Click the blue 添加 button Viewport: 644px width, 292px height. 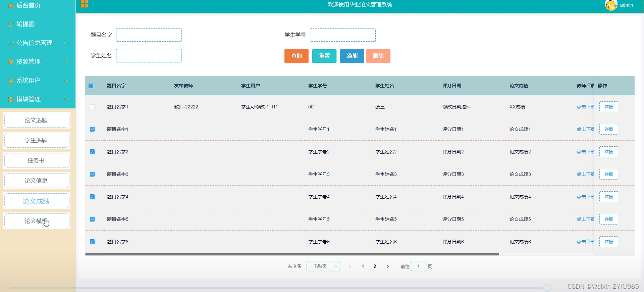pos(352,56)
